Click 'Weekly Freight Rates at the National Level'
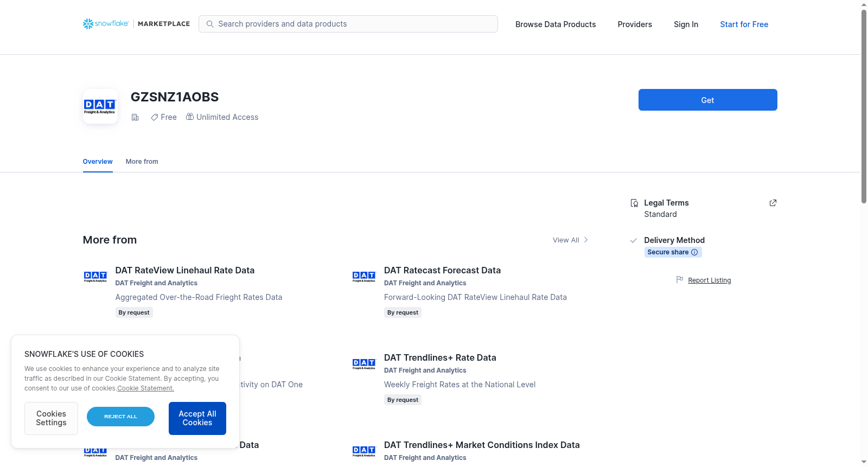The image size is (868, 467). click(459, 385)
